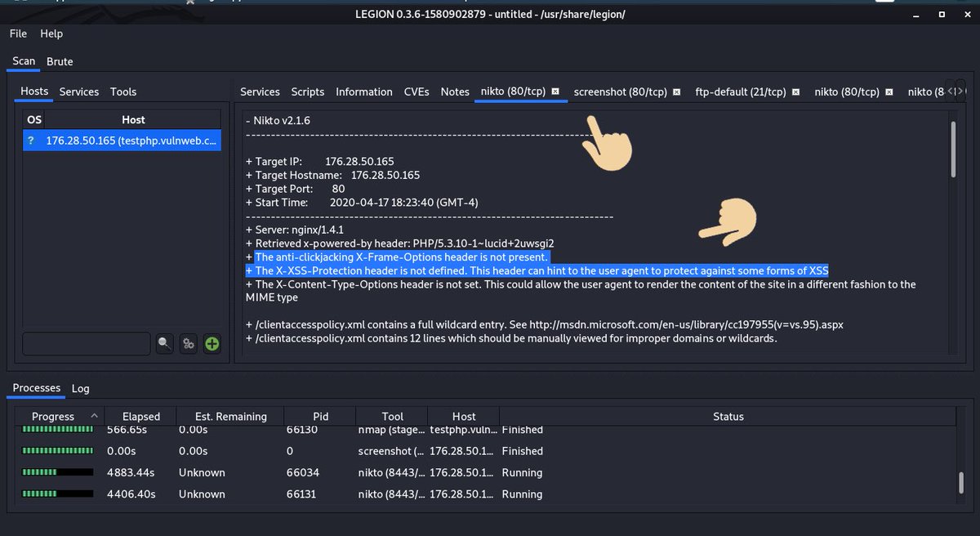Switch to the Processes tab
Image resolution: width=980 pixels, height=536 pixels.
pyautogui.click(x=37, y=388)
